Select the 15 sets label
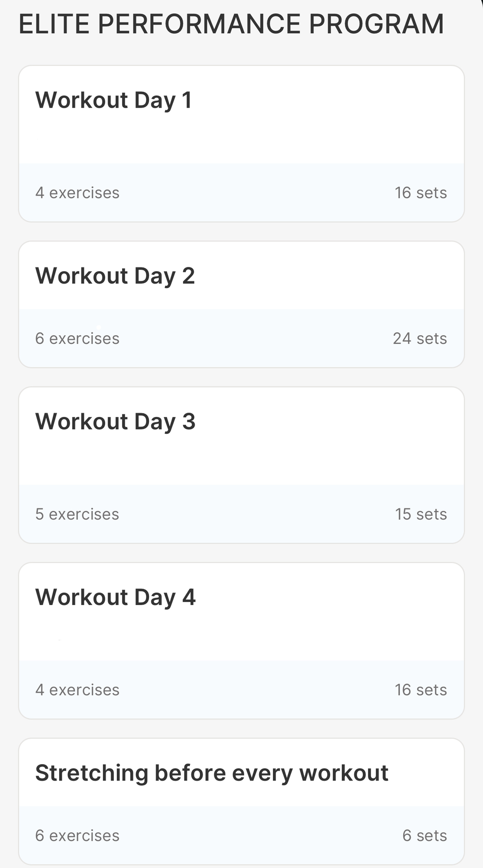The height and width of the screenshot is (868, 483). point(421,514)
